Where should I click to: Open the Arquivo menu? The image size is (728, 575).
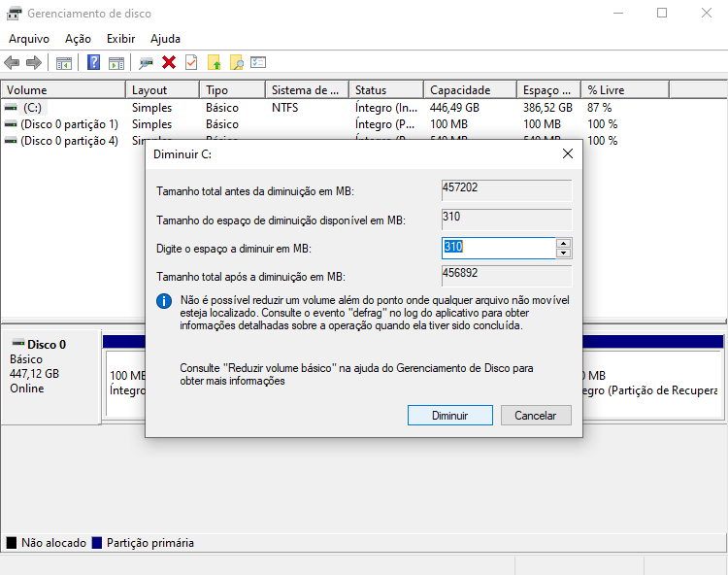click(x=29, y=39)
